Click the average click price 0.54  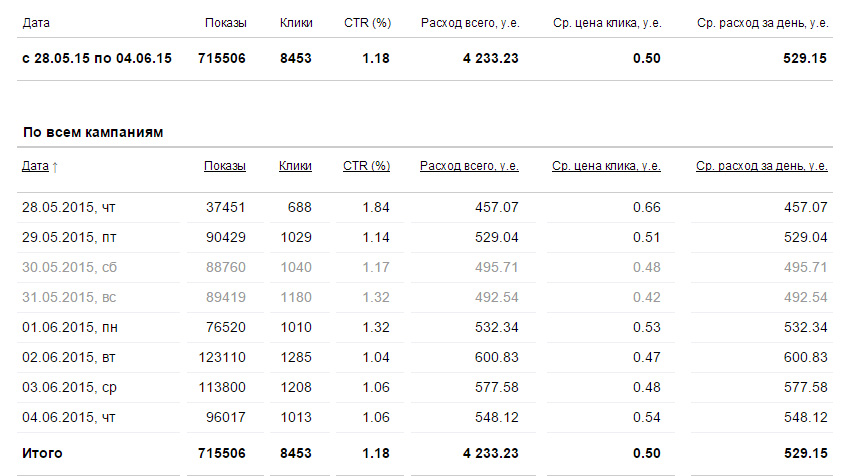[647, 417]
